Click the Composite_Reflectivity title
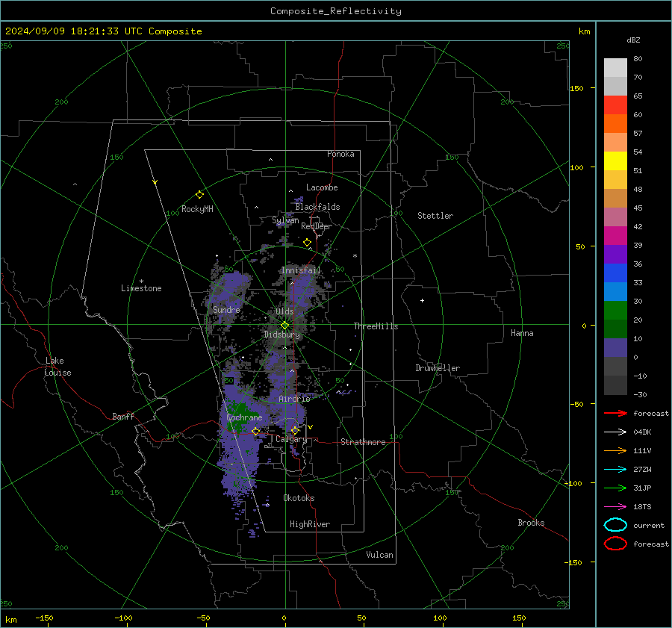 pyautogui.click(x=335, y=11)
